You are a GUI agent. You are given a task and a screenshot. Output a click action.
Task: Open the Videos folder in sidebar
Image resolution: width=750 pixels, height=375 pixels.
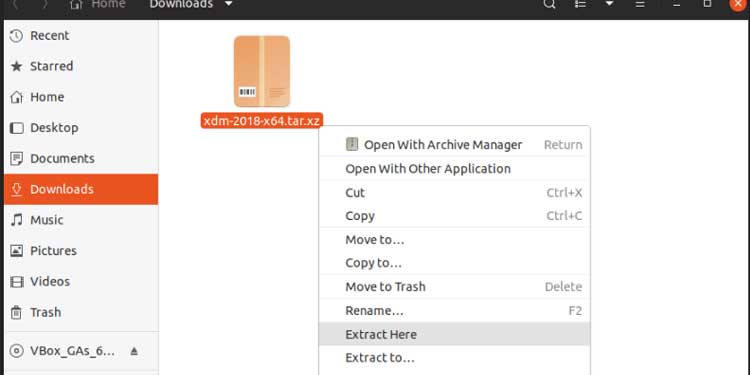tap(81, 281)
